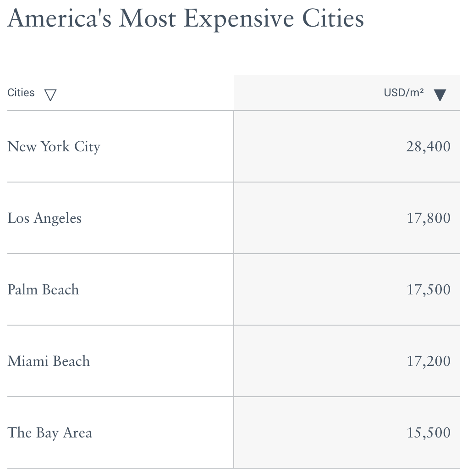Screen dimensions: 462x476
Task: Click the America's Most Expensive Cities title
Action: click(186, 19)
